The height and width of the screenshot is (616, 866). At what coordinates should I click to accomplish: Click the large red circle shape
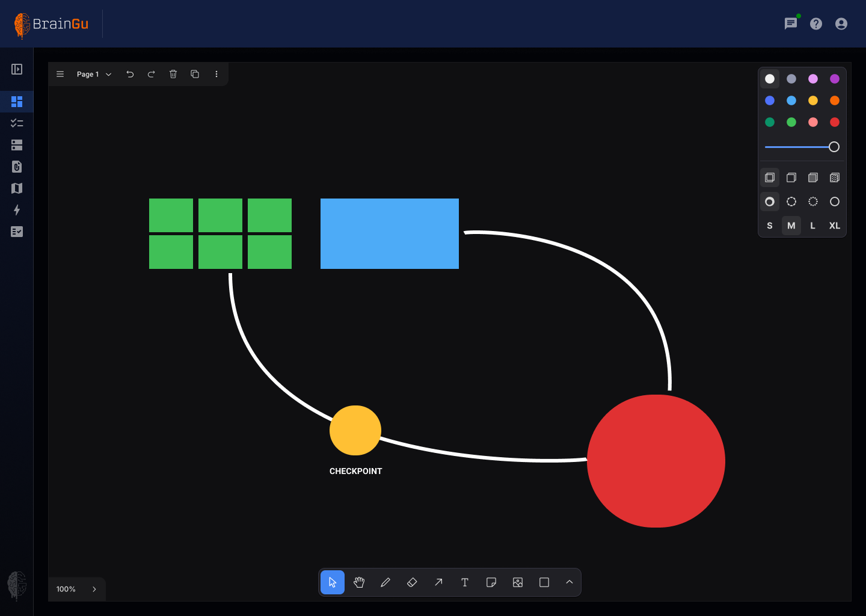pyautogui.click(x=656, y=461)
